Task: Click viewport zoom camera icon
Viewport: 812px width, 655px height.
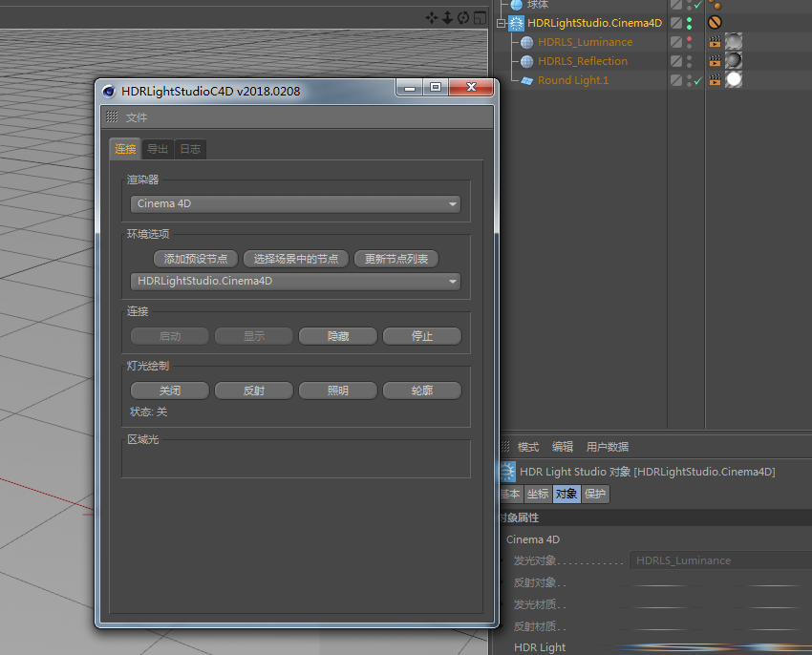Action: [447, 18]
